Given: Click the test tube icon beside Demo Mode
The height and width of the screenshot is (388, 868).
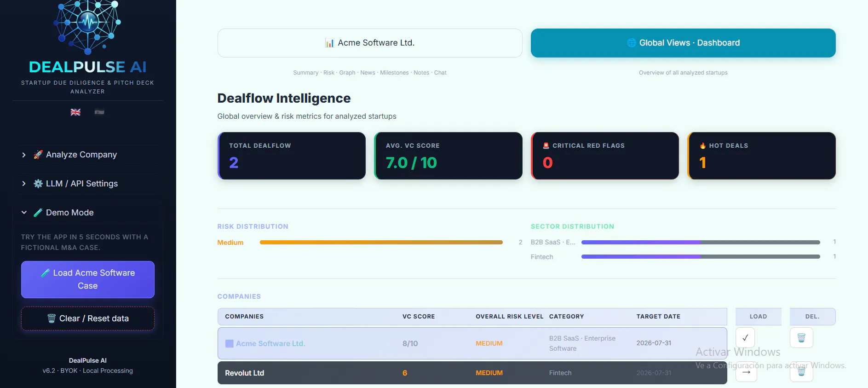Looking at the screenshot, I should click(38, 213).
